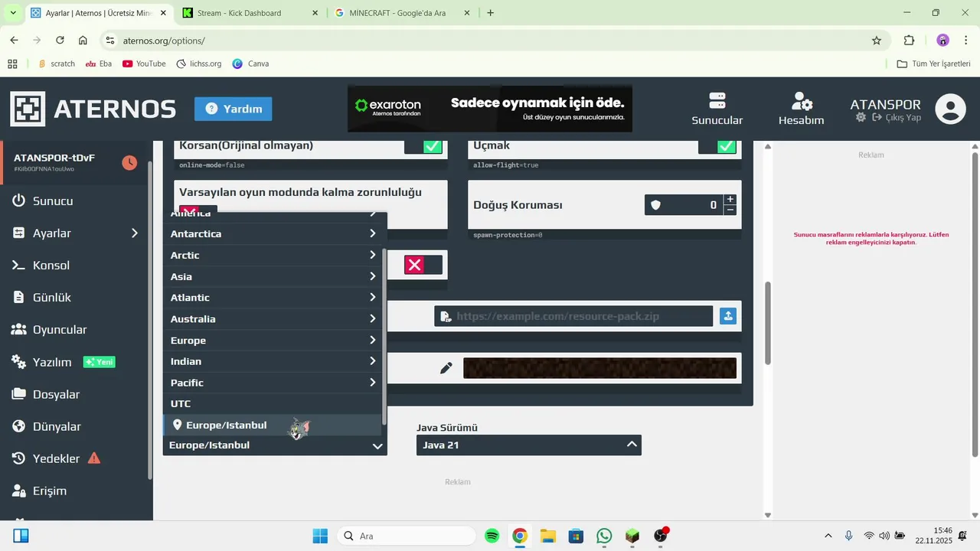Click the resource pack upload icon
The height and width of the screenshot is (551, 980).
point(728,315)
